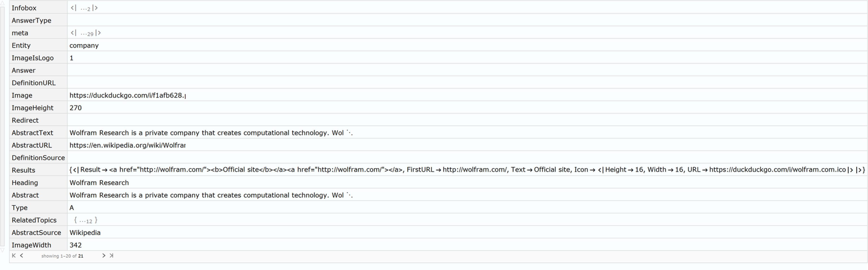
Task: Click the Entity key label
Action: pos(21,46)
